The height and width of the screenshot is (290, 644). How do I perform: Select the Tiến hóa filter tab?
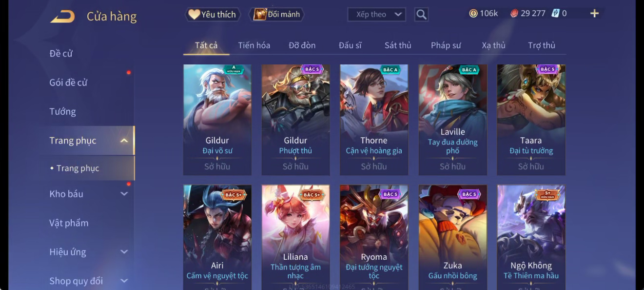click(254, 45)
